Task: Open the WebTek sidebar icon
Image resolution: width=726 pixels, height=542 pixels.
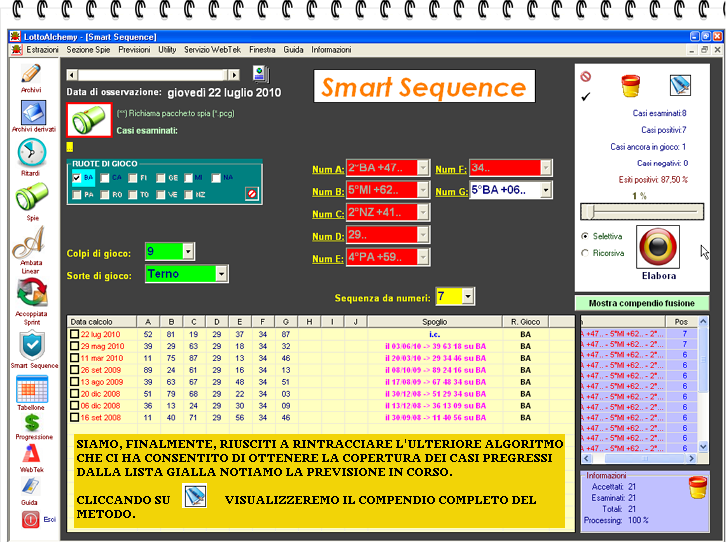Action: point(31,454)
